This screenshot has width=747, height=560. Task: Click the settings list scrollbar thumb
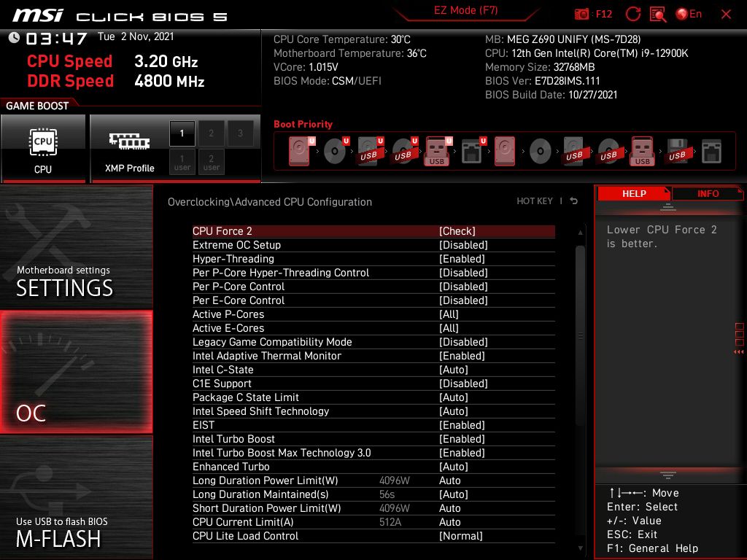[580, 335]
